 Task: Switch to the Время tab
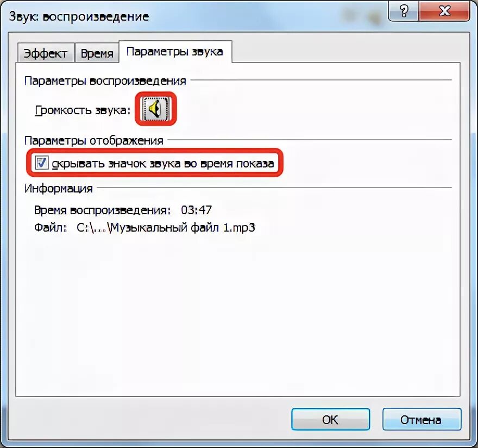(x=97, y=53)
